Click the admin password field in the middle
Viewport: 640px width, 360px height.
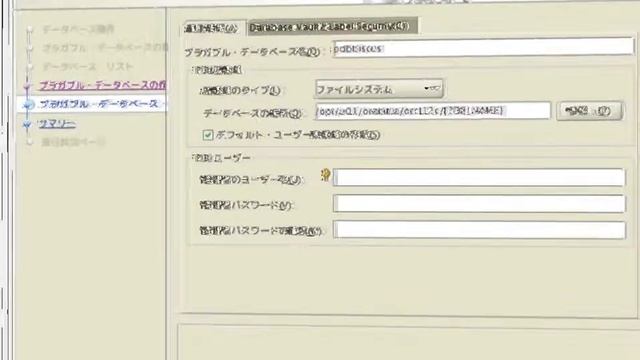click(479, 203)
